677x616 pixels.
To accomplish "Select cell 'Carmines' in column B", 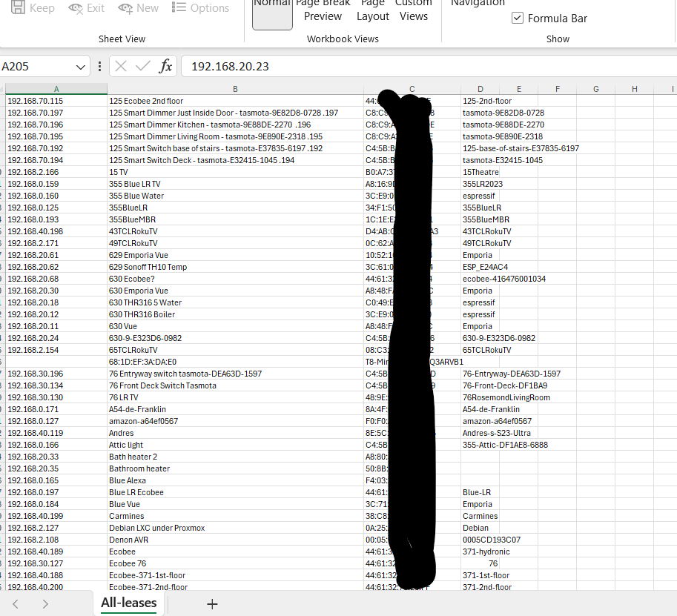I will (x=235, y=516).
